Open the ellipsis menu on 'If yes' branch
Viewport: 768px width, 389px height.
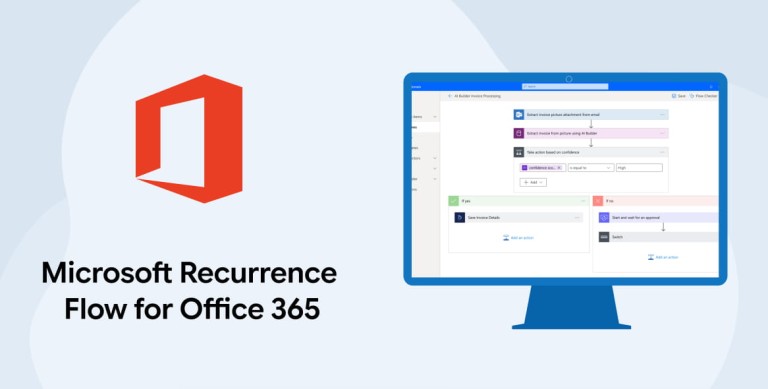[x=583, y=200]
